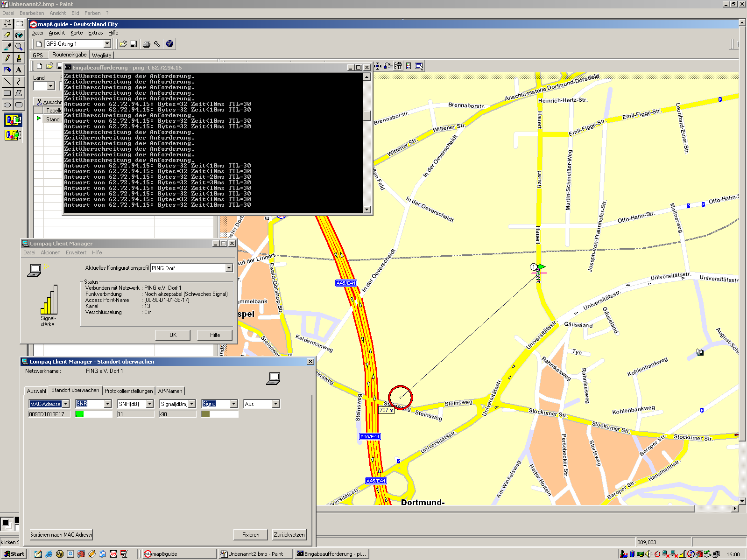Select the Pencil tool in Paint
The image size is (747, 560).
point(7,58)
